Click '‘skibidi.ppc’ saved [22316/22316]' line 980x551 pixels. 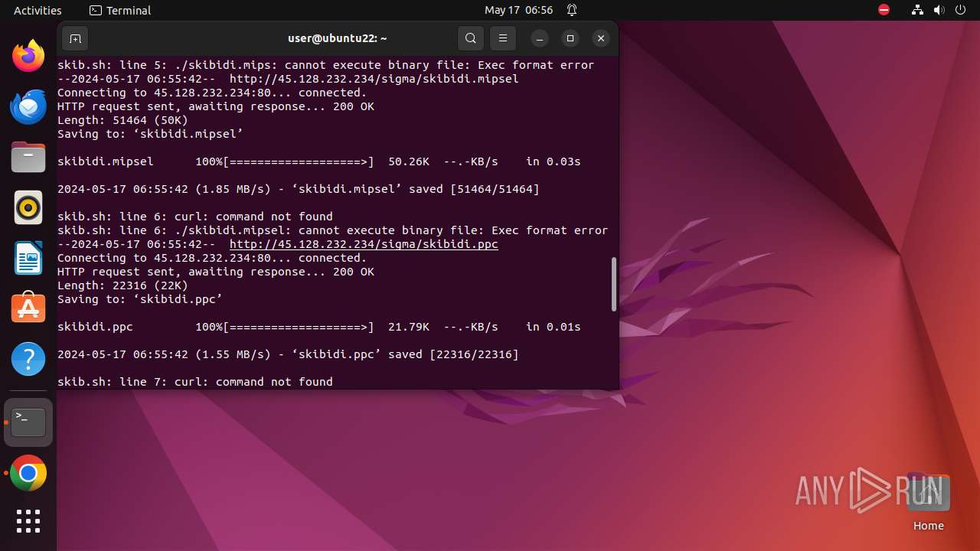(x=288, y=354)
